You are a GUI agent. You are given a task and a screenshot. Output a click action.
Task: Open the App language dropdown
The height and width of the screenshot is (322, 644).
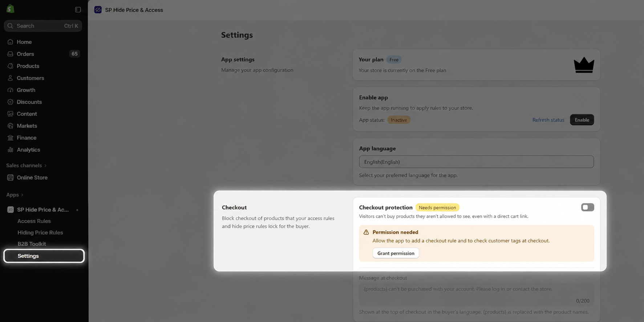476,162
